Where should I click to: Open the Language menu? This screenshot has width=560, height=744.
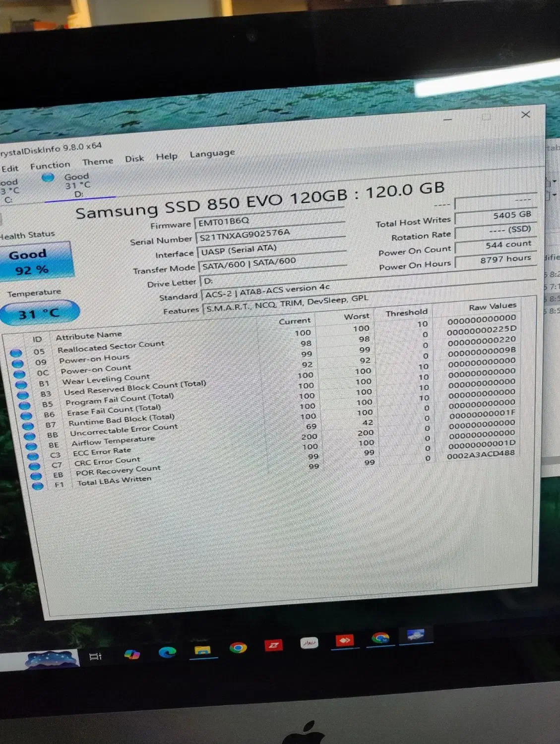click(212, 154)
